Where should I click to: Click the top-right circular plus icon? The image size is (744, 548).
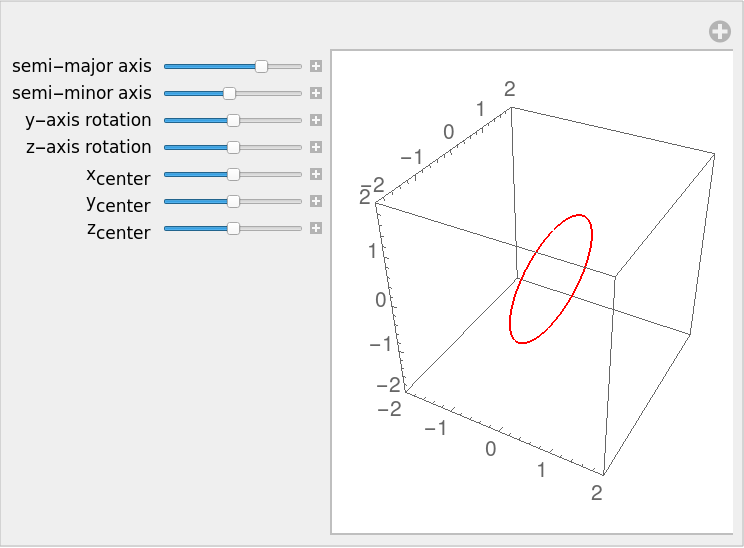click(719, 32)
